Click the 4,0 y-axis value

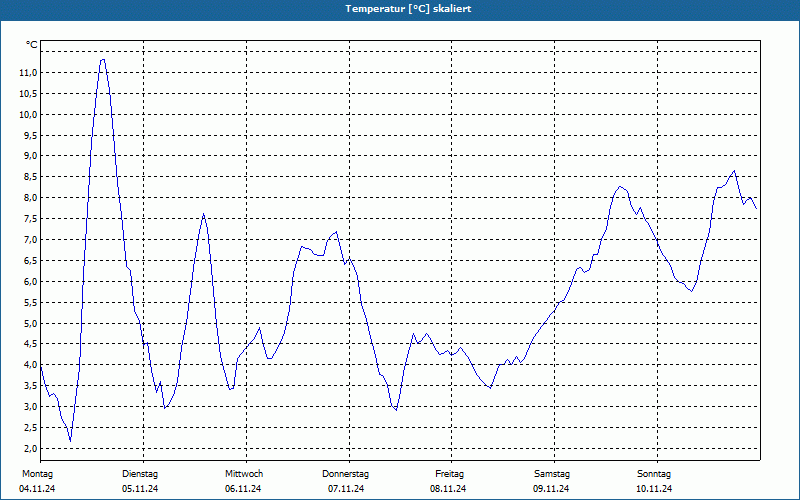click(30, 365)
